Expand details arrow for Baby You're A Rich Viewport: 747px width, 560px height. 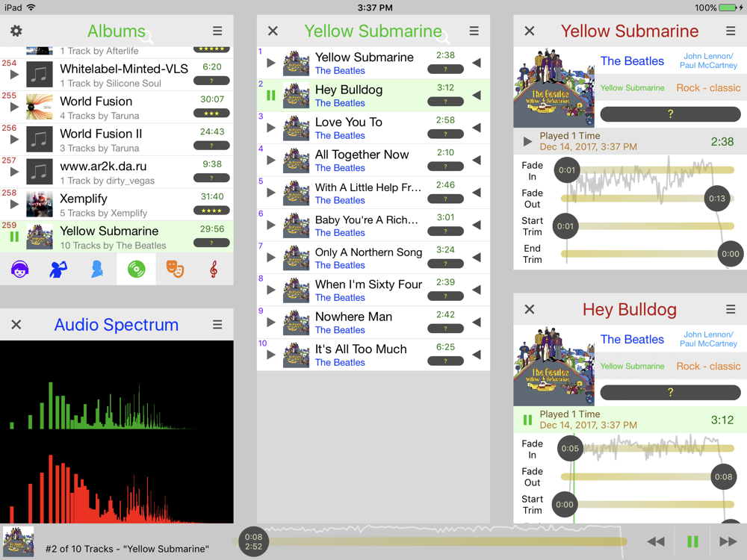pos(477,225)
